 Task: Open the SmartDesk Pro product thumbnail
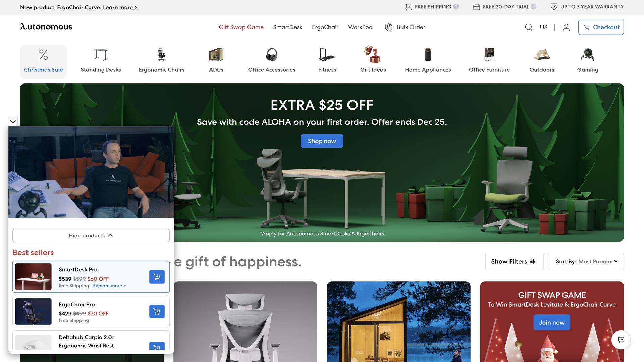(33, 277)
